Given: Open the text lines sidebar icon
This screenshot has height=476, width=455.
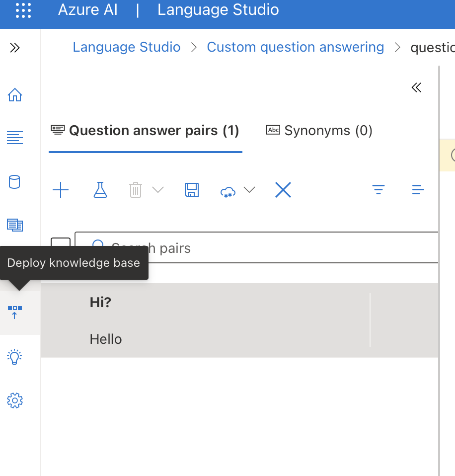Looking at the screenshot, I should 15,138.
